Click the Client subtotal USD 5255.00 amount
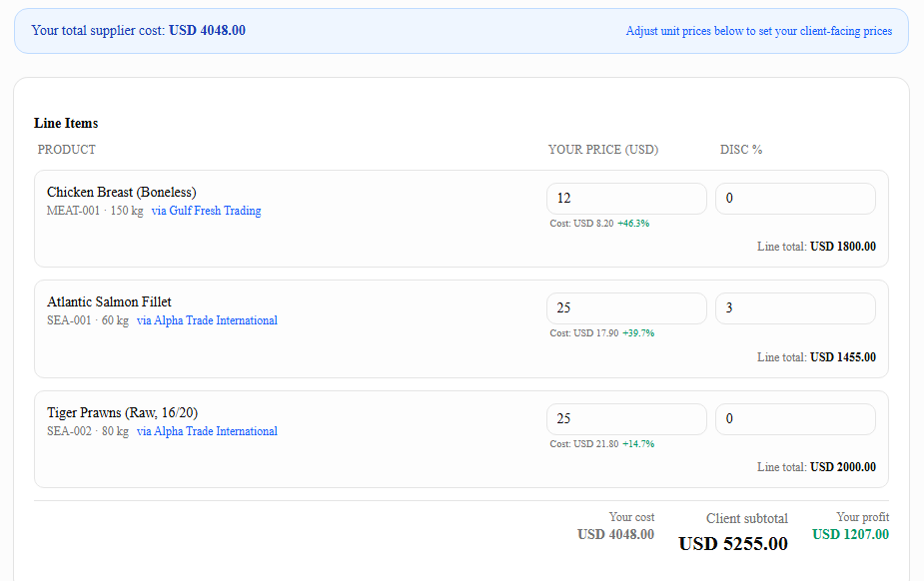924x581 pixels. click(733, 543)
